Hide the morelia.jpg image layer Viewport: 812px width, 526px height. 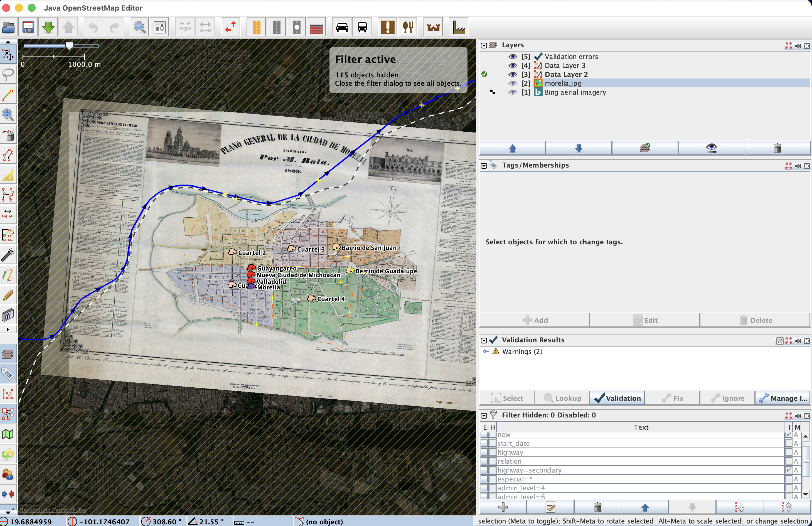pyautogui.click(x=513, y=83)
